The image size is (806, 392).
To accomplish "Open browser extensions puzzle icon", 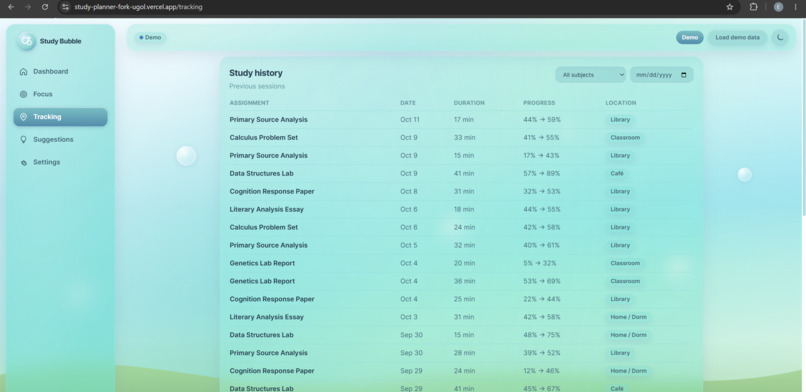I will (x=754, y=7).
